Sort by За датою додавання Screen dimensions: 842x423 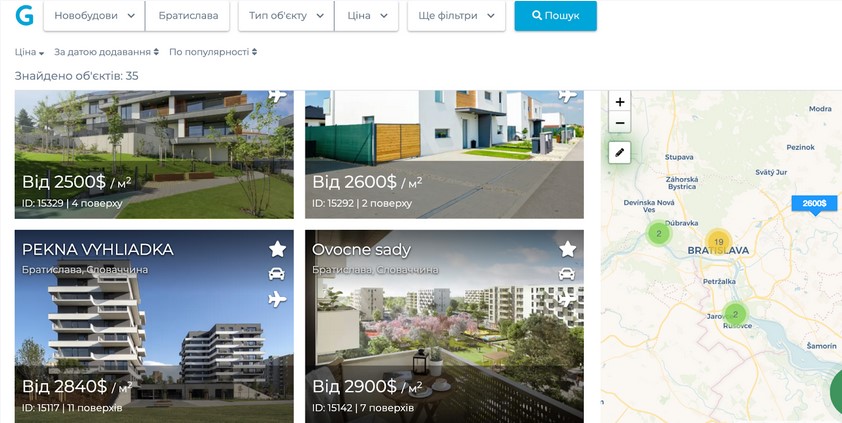106,52
